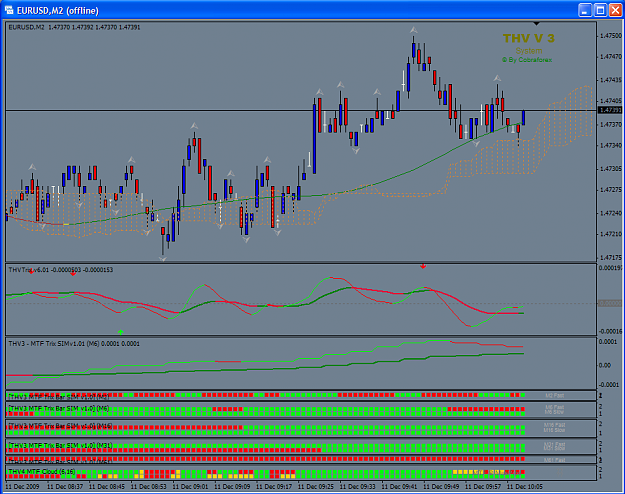625x494 pixels.
Task: Click the THVTrix v6.01 indicator label
Action: 61,270
